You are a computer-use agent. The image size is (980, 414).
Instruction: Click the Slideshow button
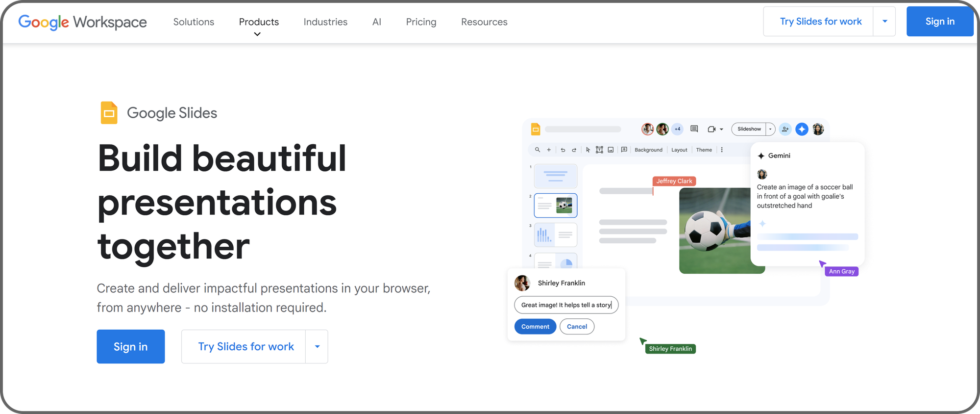pos(749,129)
